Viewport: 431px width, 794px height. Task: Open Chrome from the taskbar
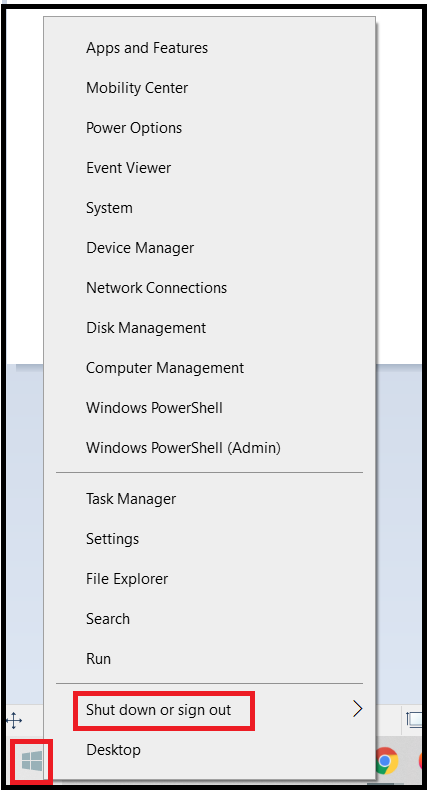tap(386, 761)
